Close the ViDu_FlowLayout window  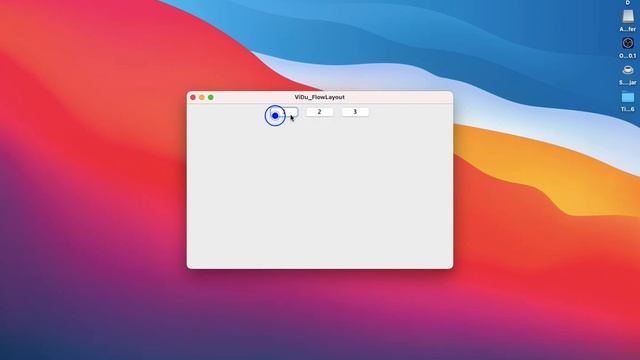pyautogui.click(x=193, y=97)
